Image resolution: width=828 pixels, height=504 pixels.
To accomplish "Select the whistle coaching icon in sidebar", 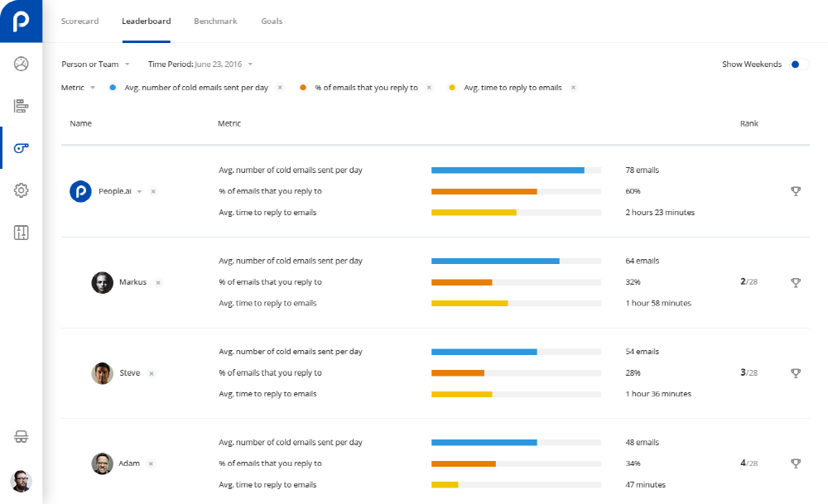I will [22, 148].
